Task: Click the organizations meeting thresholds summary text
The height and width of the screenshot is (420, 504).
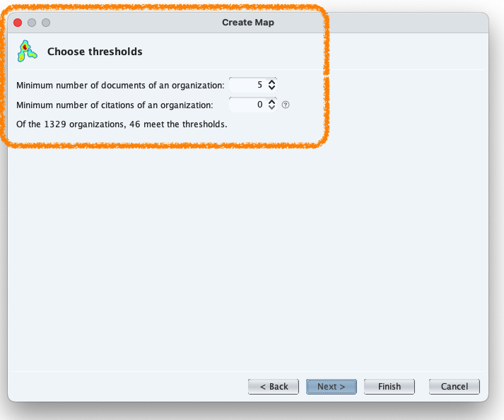Action: click(122, 124)
